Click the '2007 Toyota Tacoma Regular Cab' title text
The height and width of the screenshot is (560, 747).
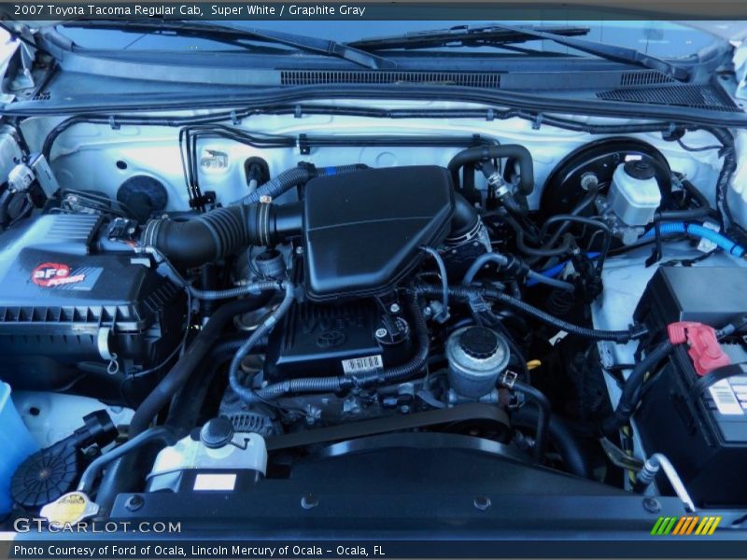coord(107,10)
